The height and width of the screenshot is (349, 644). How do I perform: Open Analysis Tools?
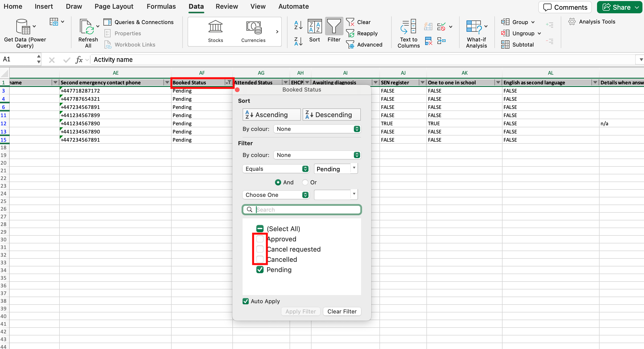coord(592,22)
